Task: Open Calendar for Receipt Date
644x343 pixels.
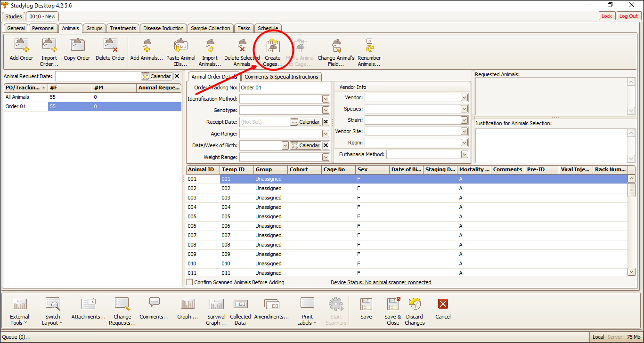Action: 305,122
